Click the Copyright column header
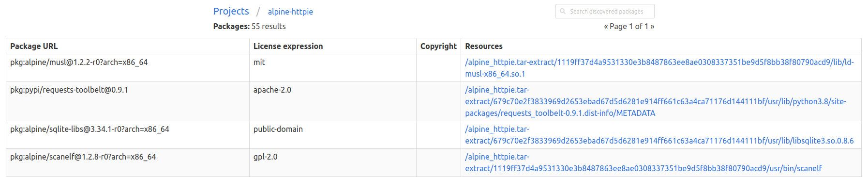The image size is (868, 177). click(438, 46)
